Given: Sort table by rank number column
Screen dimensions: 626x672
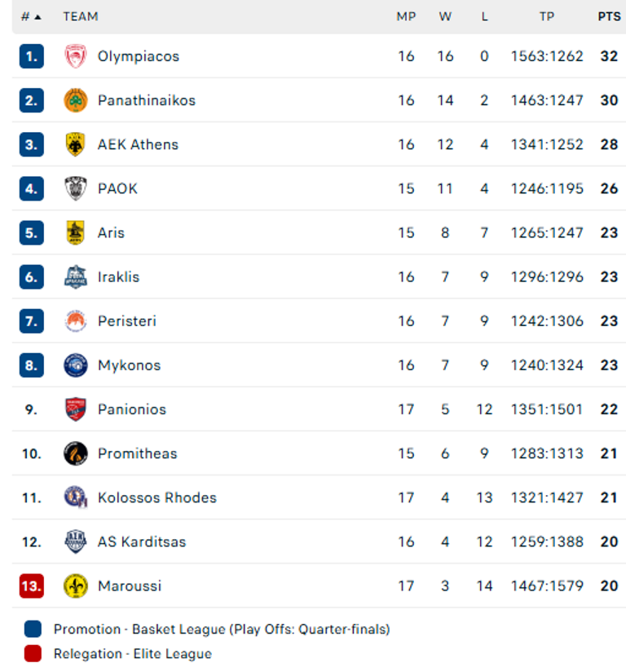Looking at the screenshot, I should tap(31, 16).
